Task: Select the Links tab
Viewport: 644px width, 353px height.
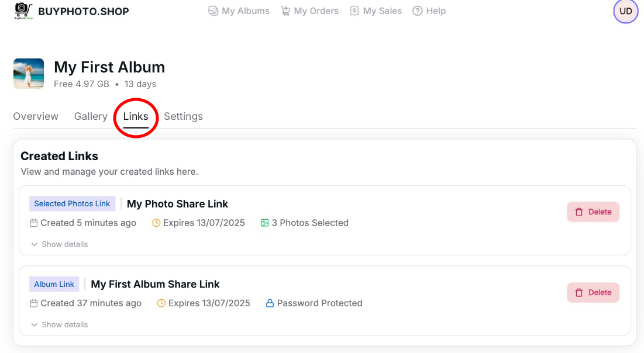Action: coord(136,116)
